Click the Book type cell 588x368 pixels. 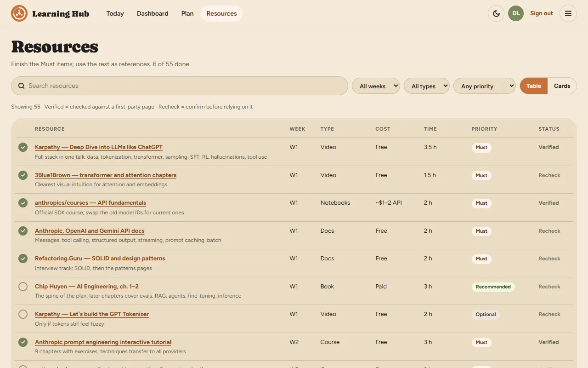coord(327,287)
